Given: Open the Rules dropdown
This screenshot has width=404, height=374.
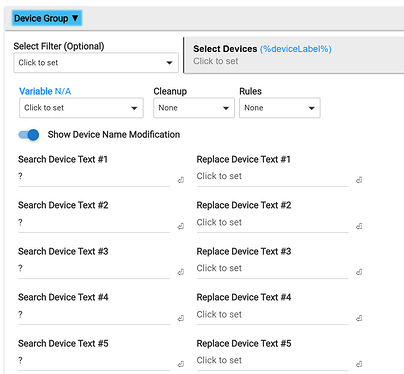Looking at the screenshot, I should coord(280,108).
